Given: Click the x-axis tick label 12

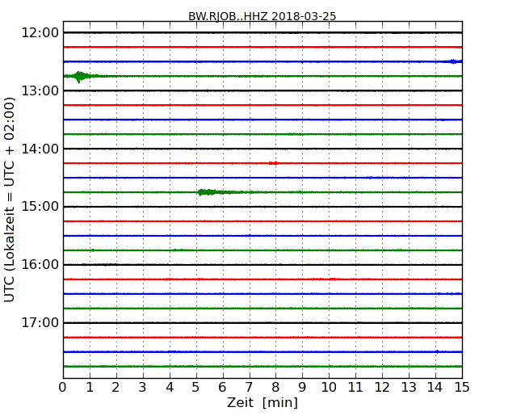Looking at the screenshot, I should (382, 388).
